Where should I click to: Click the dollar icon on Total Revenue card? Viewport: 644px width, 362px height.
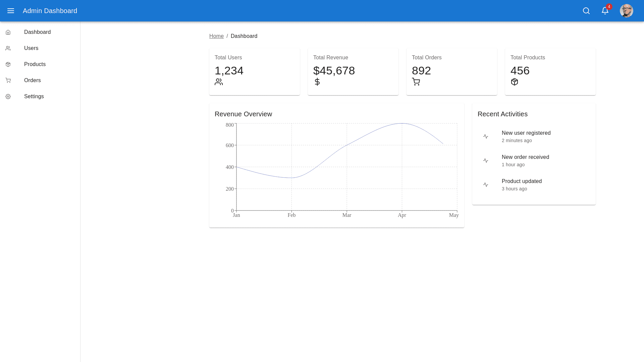[x=317, y=81]
